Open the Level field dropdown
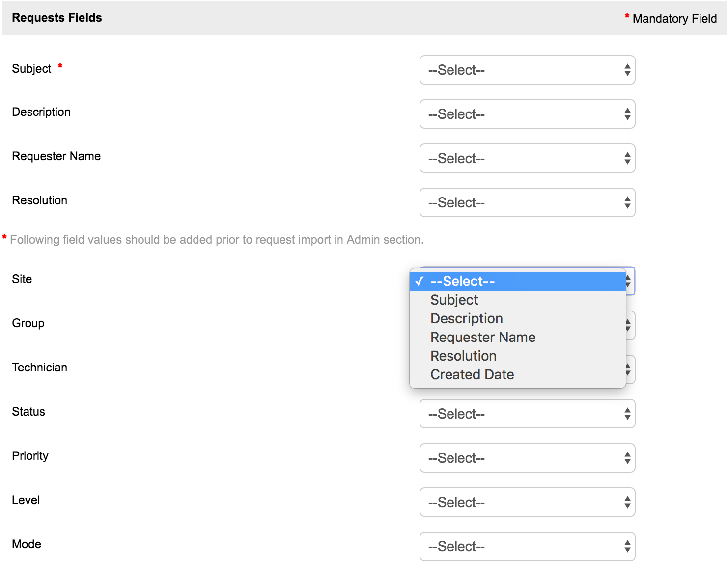 point(527,502)
